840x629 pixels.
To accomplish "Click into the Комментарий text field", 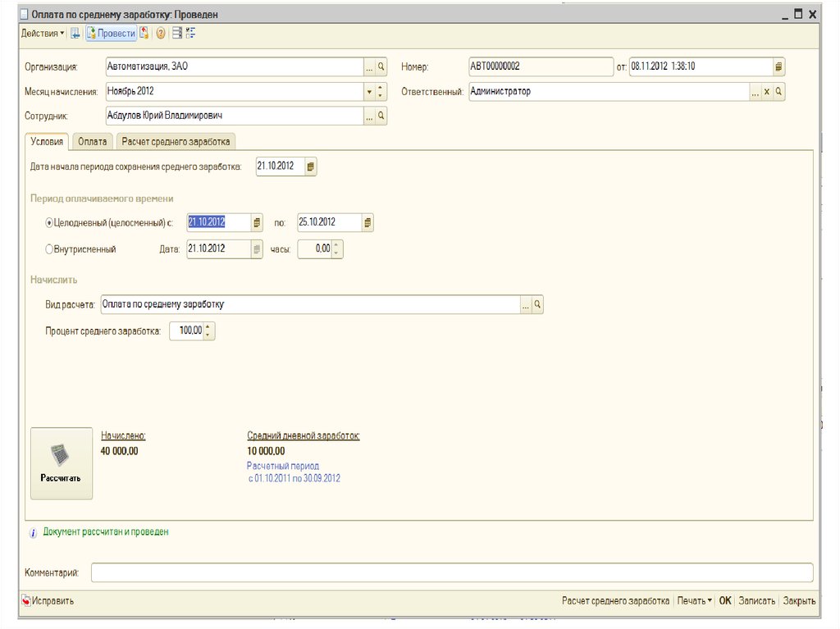I will (451, 572).
